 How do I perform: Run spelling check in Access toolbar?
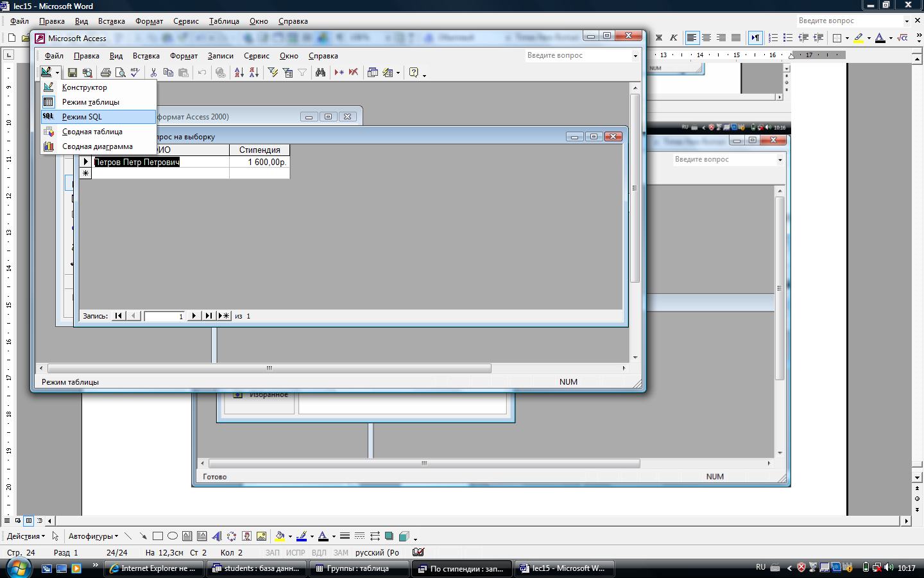[x=135, y=73]
